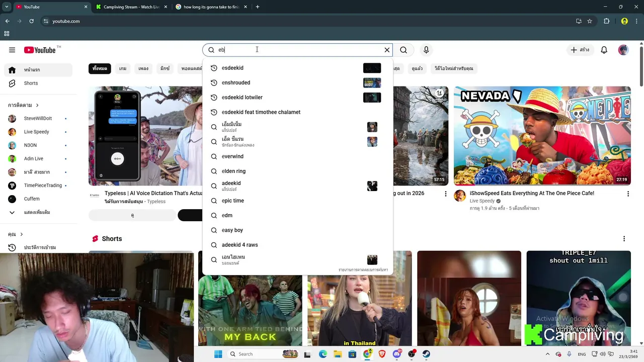Open the SteveWillDoIt subscription channel
The image size is (644, 362).
pyautogui.click(x=38, y=119)
